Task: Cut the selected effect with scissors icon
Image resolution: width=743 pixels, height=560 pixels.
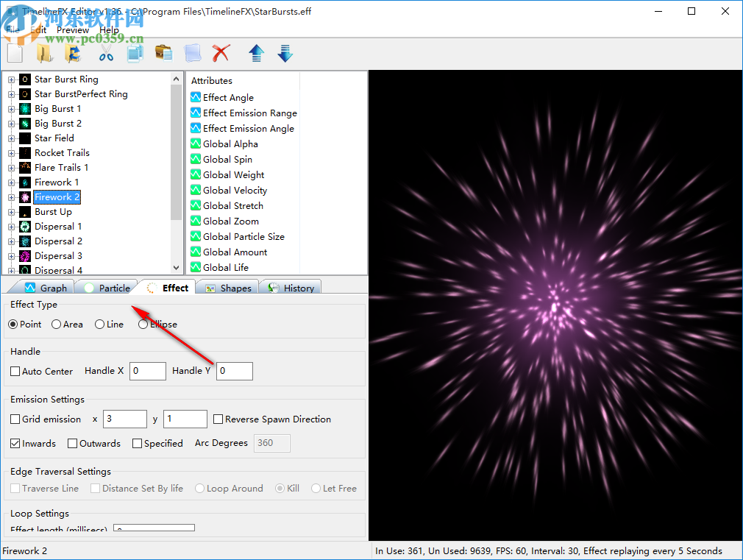Action: pyautogui.click(x=105, y=53)
